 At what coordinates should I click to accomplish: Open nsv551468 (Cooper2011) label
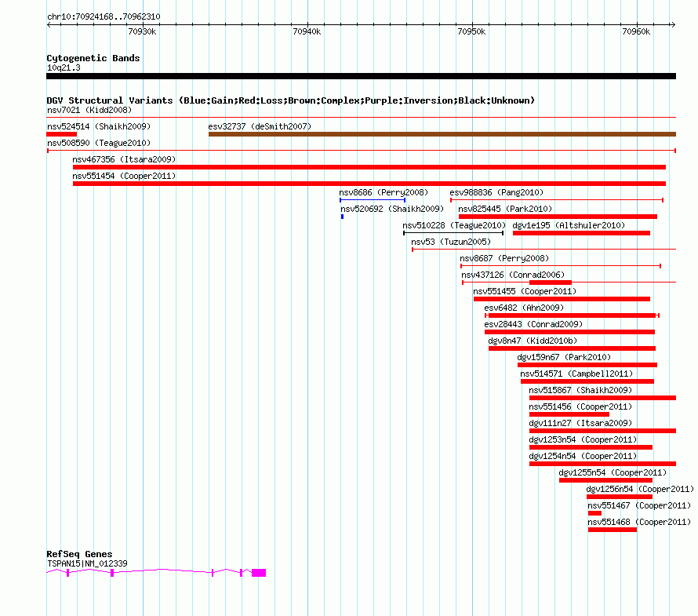point(639,522)
